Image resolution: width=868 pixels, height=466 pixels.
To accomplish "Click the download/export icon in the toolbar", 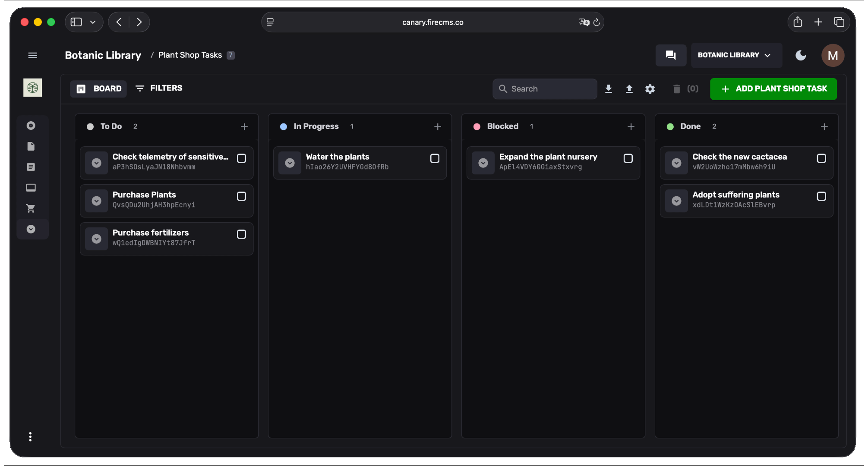I will click(609, 89).
